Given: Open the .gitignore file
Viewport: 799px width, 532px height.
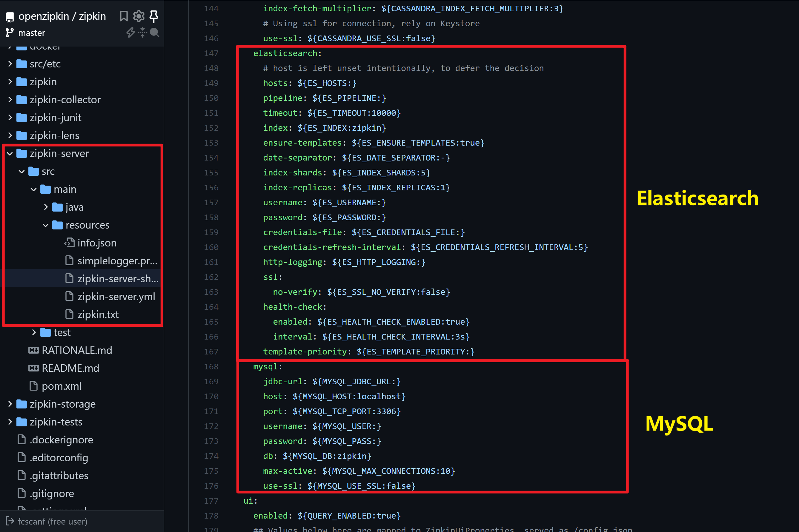Looking at the screenshot, I should [52, 493].
